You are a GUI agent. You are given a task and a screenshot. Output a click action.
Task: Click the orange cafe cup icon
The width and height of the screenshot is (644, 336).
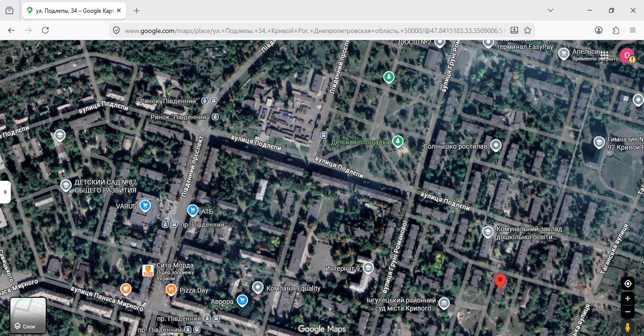(x=125, y=288)
